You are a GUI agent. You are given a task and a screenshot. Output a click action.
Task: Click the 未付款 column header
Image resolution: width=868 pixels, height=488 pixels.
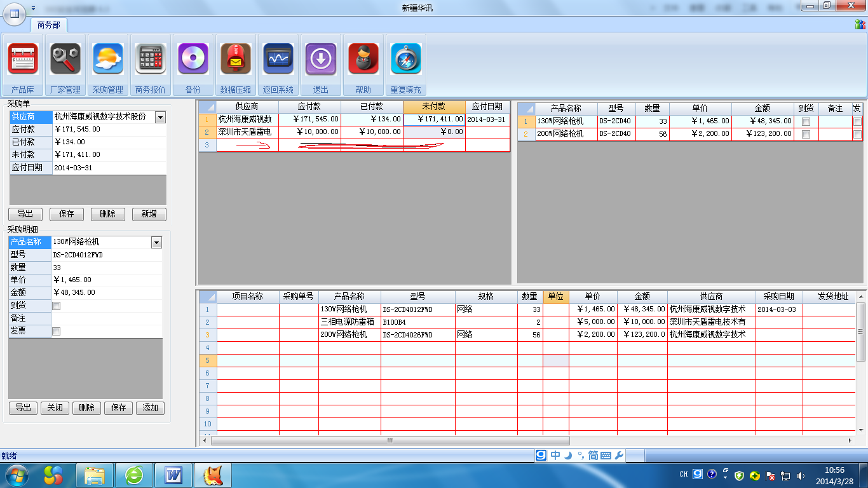pyautogui.click(x=434, y=107)
